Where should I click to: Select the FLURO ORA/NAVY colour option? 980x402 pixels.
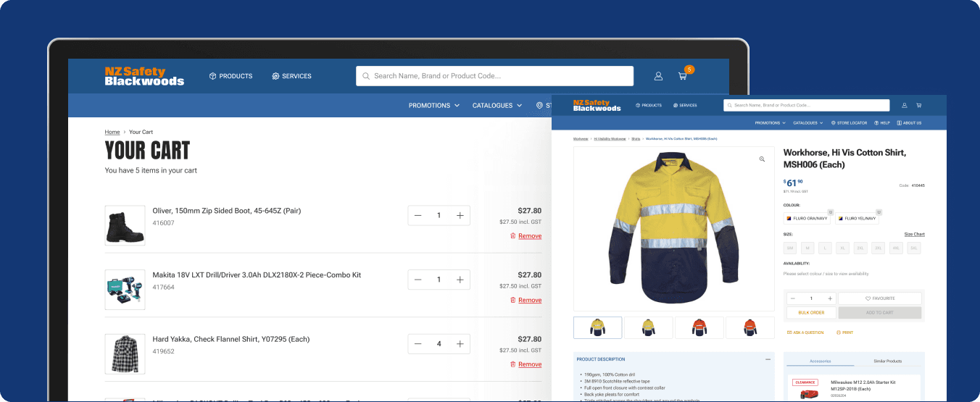click(x=807, y=218)
